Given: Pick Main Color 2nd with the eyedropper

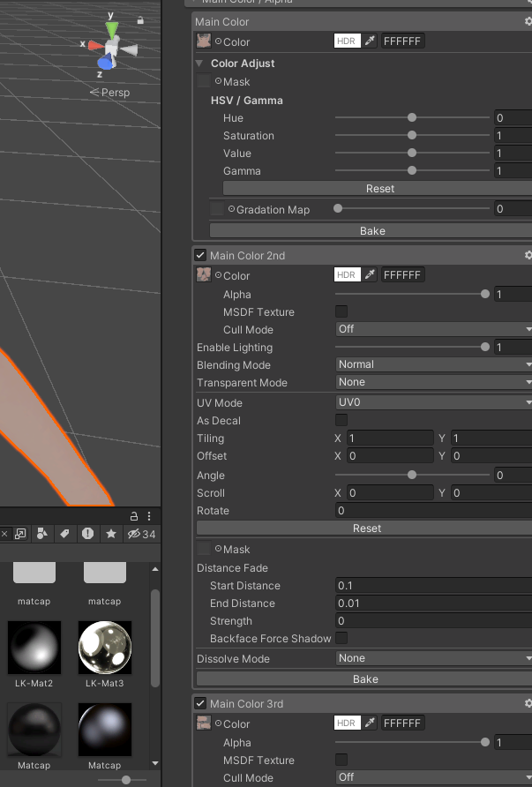Looking at the screenshot, I should pyautogui.click(x=370, y=275).
